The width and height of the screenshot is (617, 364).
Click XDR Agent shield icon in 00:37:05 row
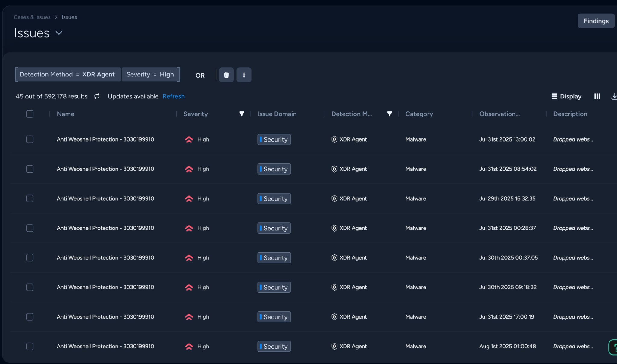pos(334,258)
